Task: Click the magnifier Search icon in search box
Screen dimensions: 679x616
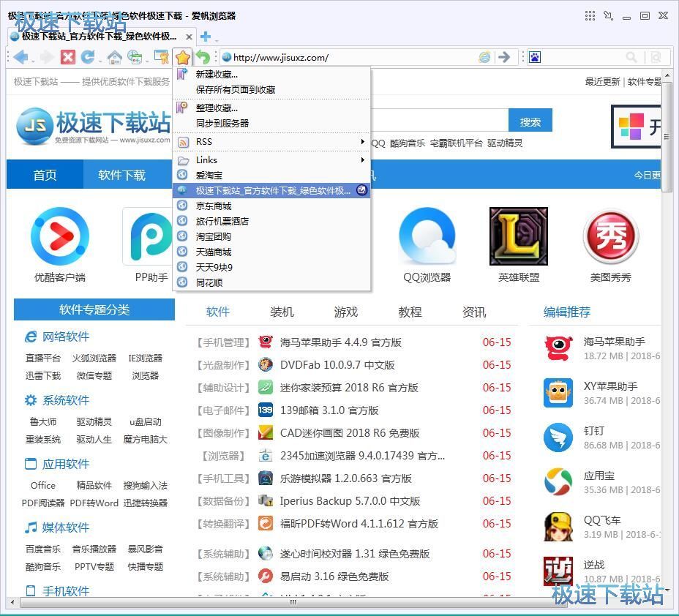Action: (631, 57)
